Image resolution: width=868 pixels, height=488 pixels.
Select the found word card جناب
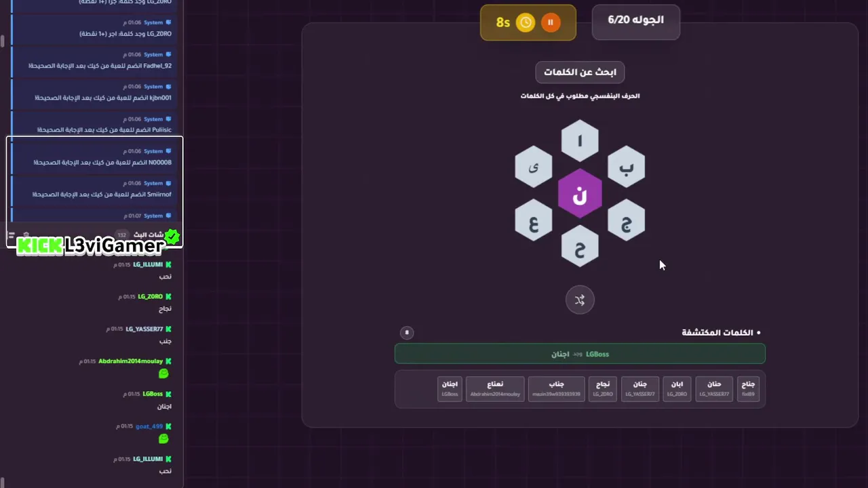click(556, 388)
